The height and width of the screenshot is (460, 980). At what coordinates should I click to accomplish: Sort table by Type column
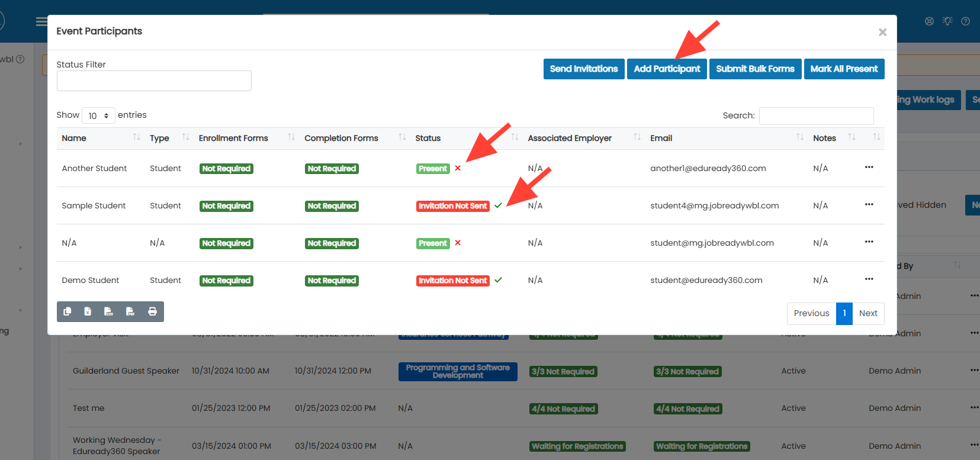[x=169, y=138]
